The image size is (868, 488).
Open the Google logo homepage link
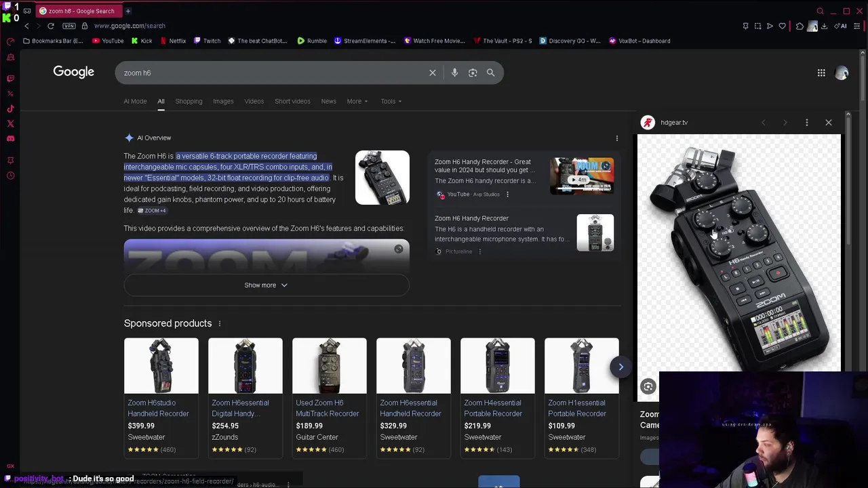tap(73, 72)
